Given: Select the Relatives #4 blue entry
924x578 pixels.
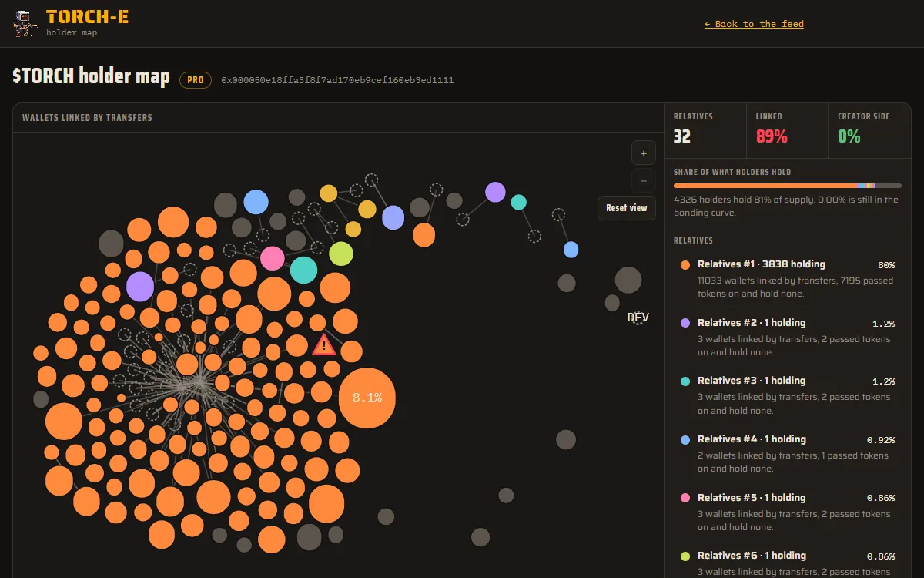Looking at the screenshot, I should (788, 453).
